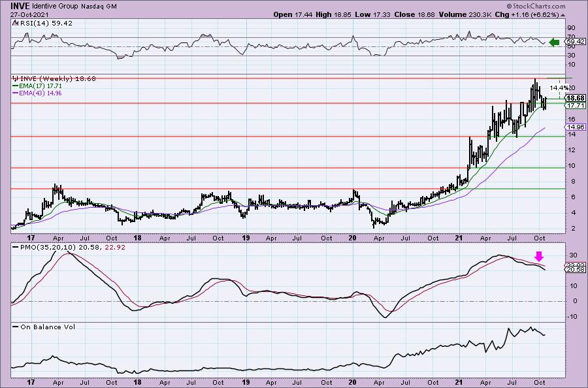Click the up-triangle icon after the Chg value
The image size is (588, 388).
pyautogui.click(x=563, y=15)
